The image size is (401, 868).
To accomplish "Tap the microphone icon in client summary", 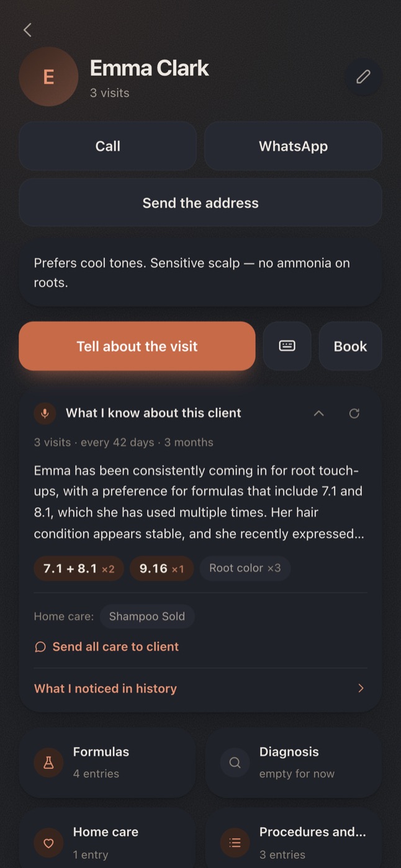I will [45, 413].
